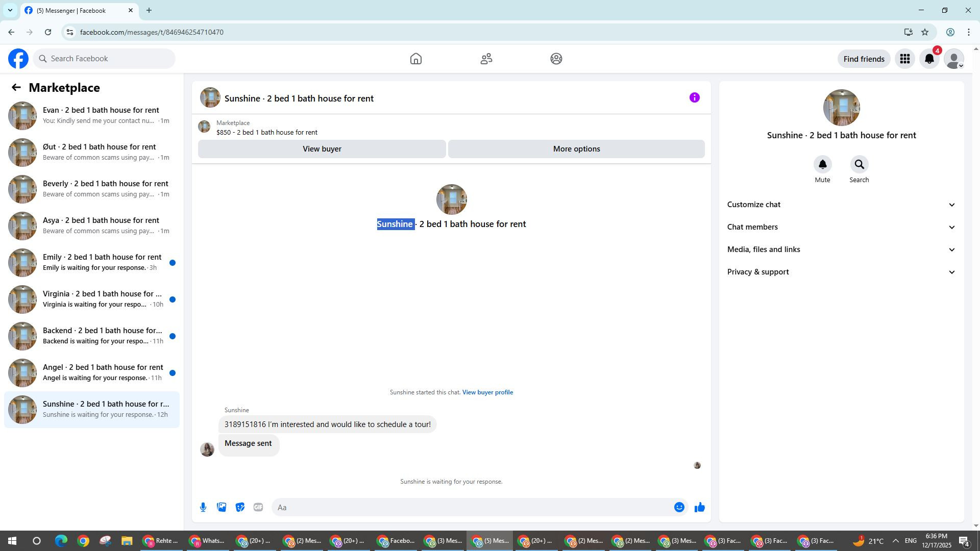
Task: Expand the Chat members section
Action: pos(841,227)
